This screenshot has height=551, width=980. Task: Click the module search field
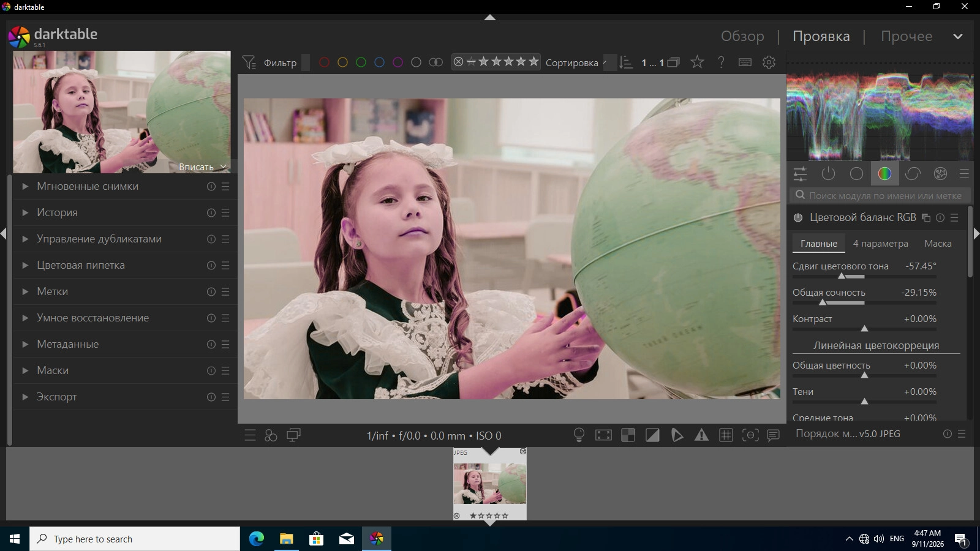pos(880,195)
